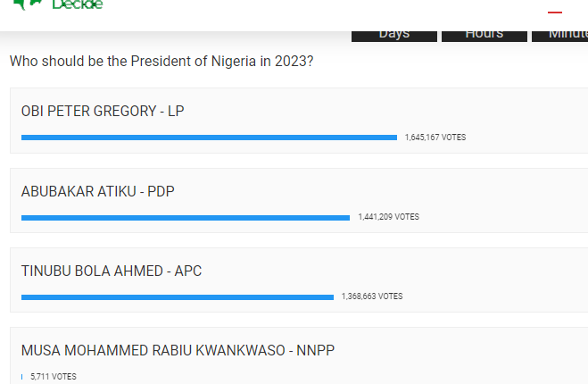This screenshot has width=588, height=384.
Task: Select MUSA MOHAMMED RABIU KWANKWASO - NNPP candidate
Action: 178,351
